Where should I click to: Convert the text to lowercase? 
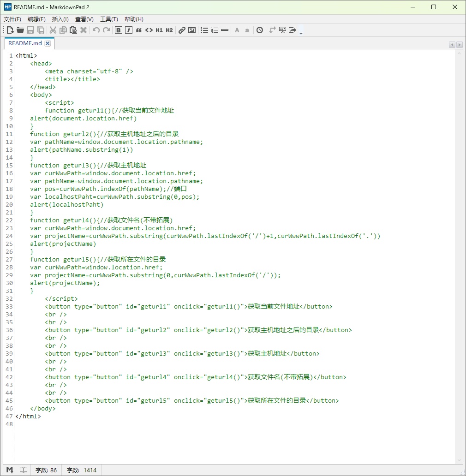[247, 30]
